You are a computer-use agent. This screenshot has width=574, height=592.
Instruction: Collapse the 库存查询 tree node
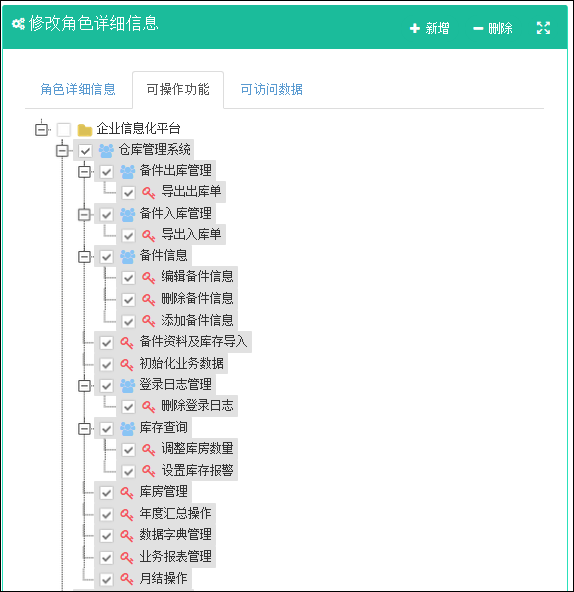84,429
